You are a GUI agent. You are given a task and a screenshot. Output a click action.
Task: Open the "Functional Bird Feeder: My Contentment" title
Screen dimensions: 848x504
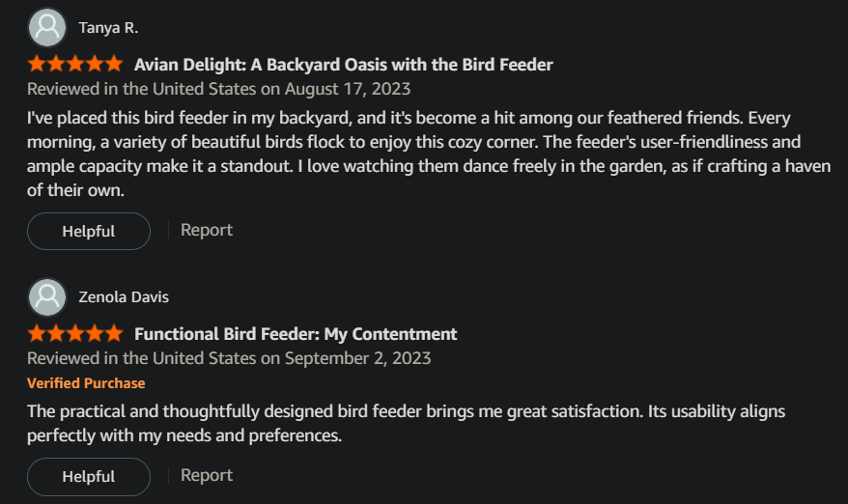(296, 334)
